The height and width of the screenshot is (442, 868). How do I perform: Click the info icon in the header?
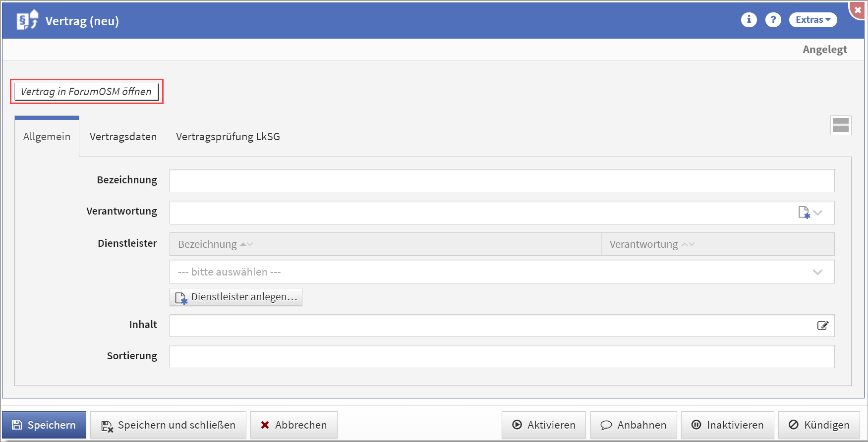coord(749,20)
